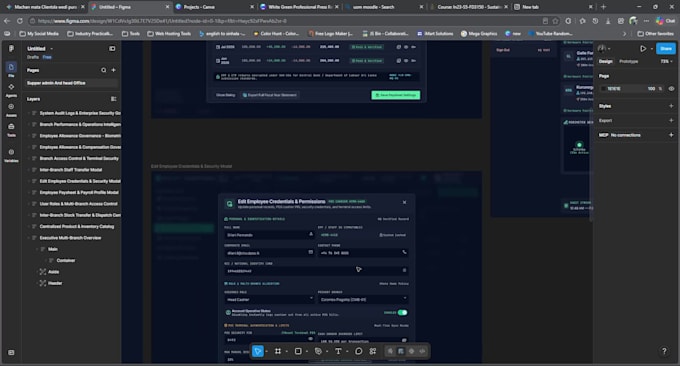The image size is (680, 366).
Task: Select User Roles & Multi-Branch Access Control layer
Action: coord(78,204)
